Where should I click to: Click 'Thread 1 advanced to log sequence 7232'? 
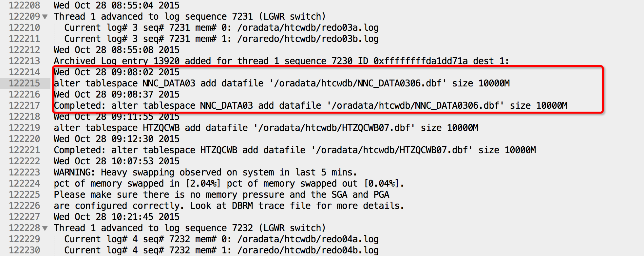point(153,228)
